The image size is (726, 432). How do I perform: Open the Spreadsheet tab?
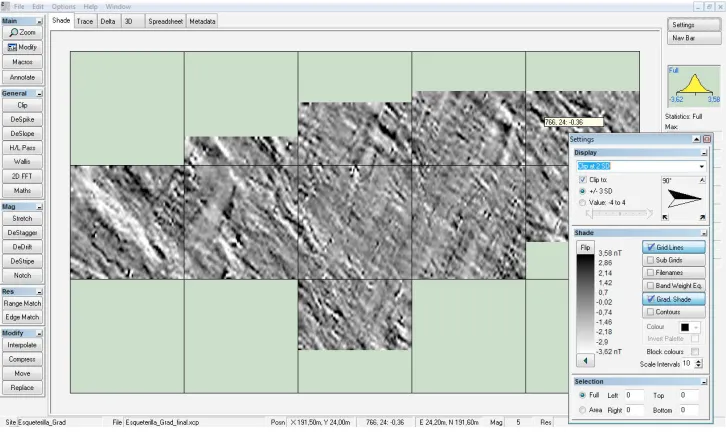165,21
